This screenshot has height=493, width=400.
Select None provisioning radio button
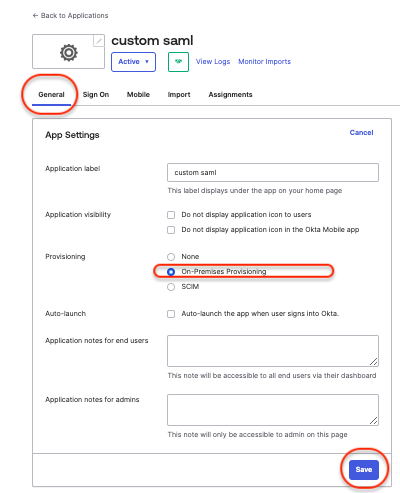tap(171, 257)
